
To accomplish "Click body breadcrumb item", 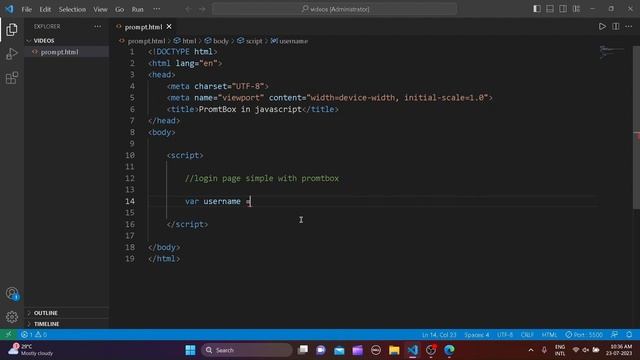I will 221,41.
